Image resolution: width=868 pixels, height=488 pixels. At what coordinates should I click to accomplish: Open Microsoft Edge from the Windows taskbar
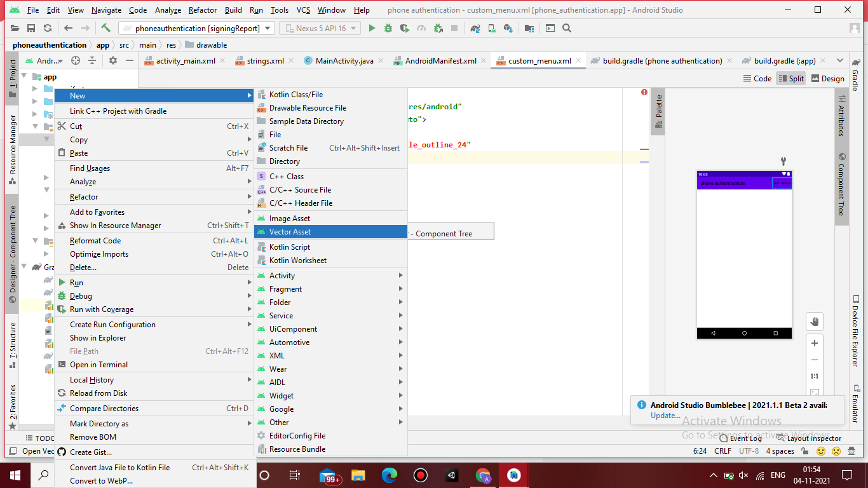[x=389, y=475]
